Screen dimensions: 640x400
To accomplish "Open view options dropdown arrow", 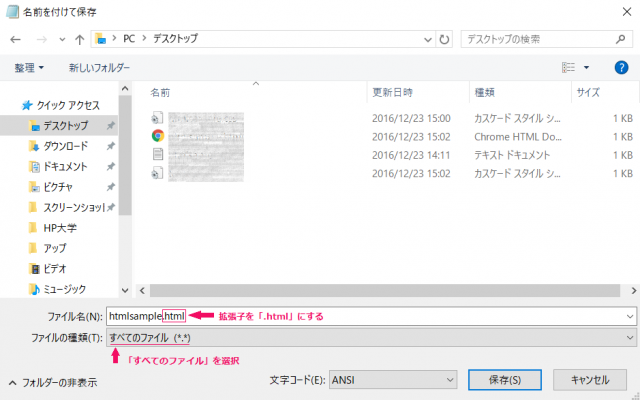I will tap(586, 67).
